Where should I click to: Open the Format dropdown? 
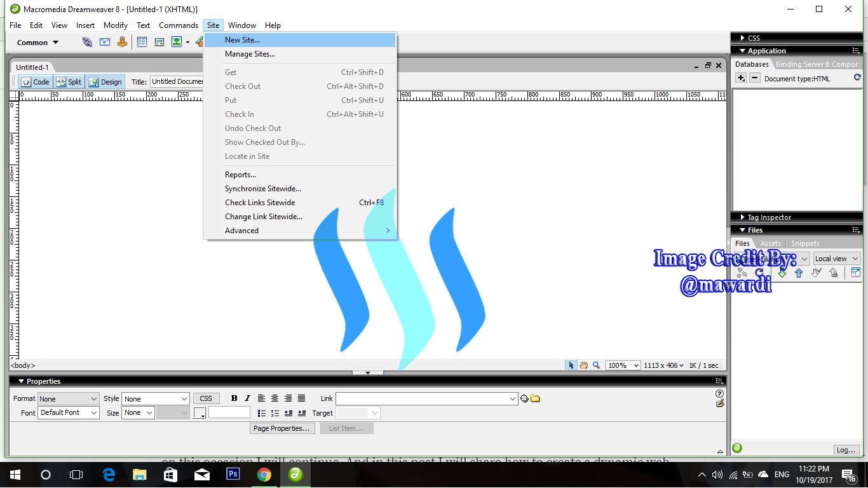pyautogui.click(x=68, y=398)
